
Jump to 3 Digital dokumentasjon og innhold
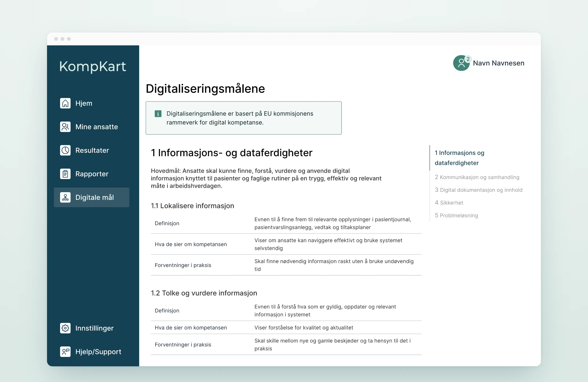click(x=478, y=190)
